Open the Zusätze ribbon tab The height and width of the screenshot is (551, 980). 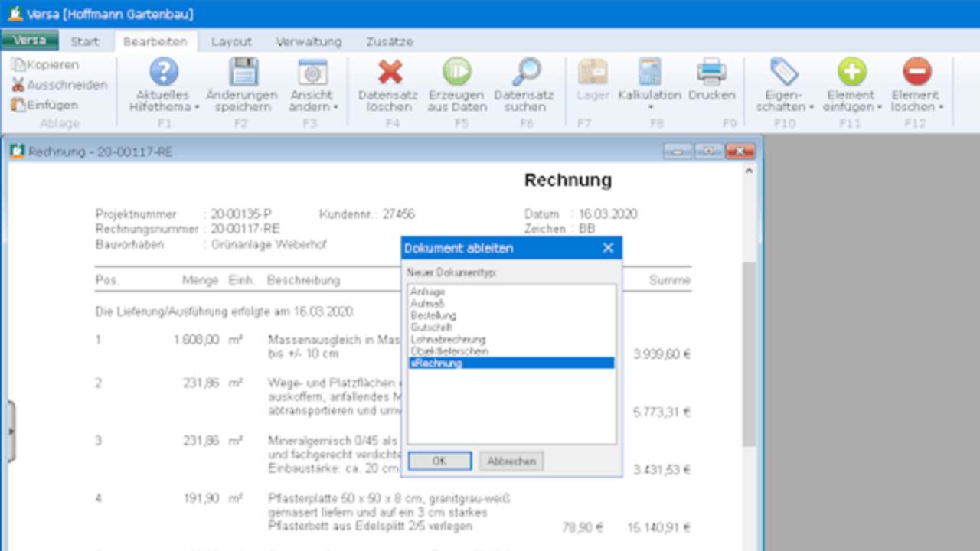pyautogui.click(x=390, y=41)
